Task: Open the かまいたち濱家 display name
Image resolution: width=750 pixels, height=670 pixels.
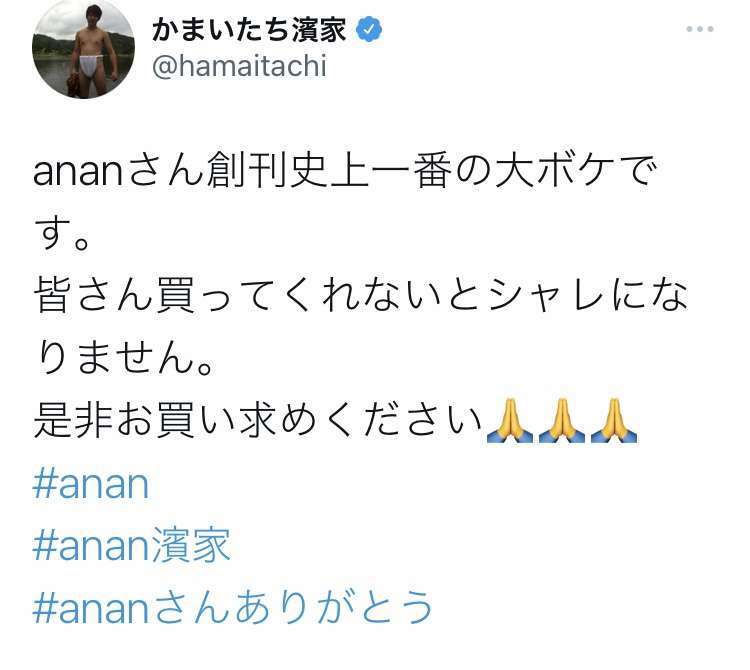Action: [249, 30]
